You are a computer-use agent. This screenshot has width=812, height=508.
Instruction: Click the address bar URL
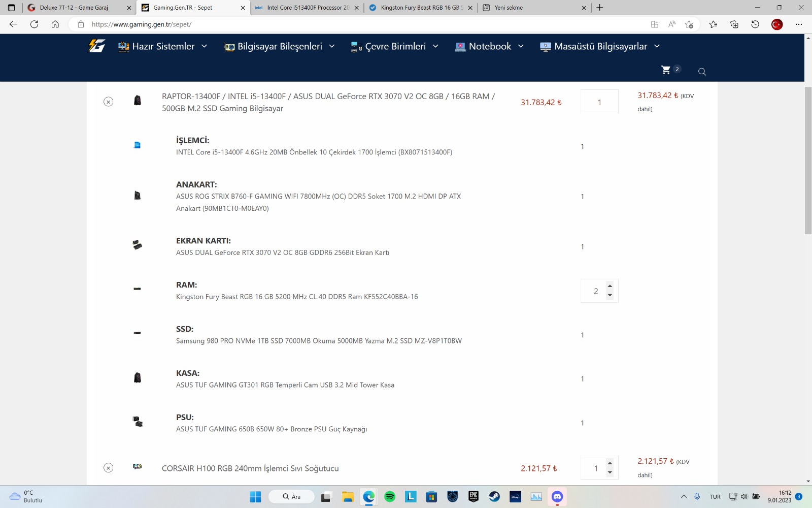pyautogui.click(x=141, y=24)
